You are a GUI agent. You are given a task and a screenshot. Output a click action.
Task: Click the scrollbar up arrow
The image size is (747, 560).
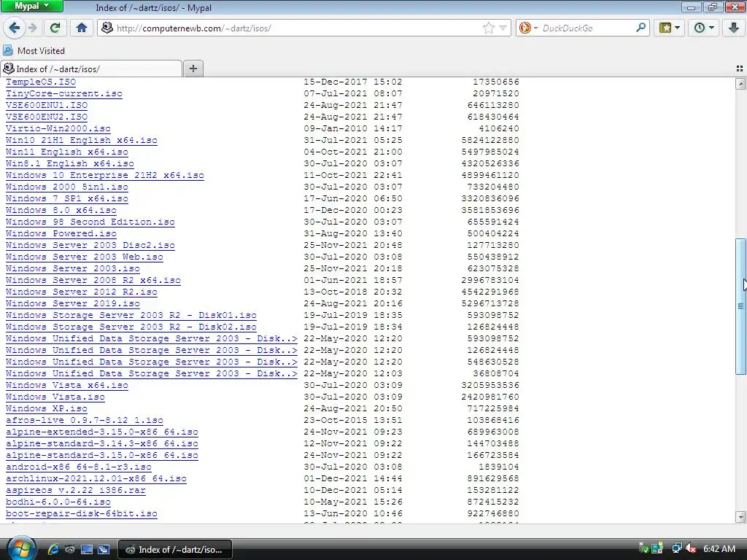(740, 84)
